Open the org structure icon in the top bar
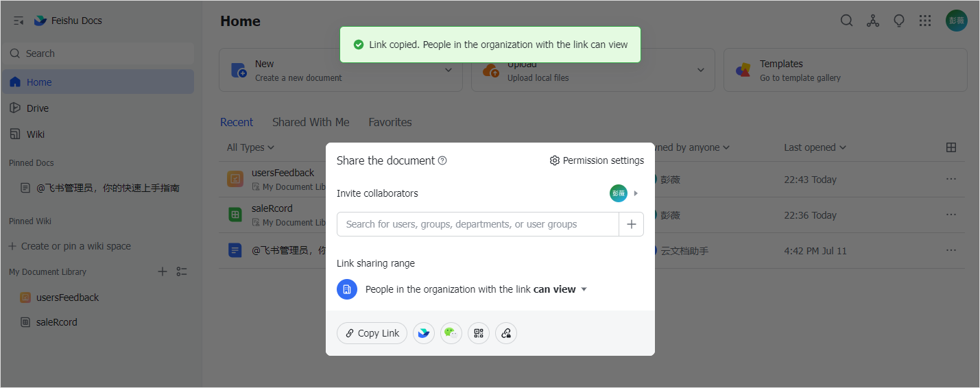This screenshot has height=388, width=980. (873, 21)
